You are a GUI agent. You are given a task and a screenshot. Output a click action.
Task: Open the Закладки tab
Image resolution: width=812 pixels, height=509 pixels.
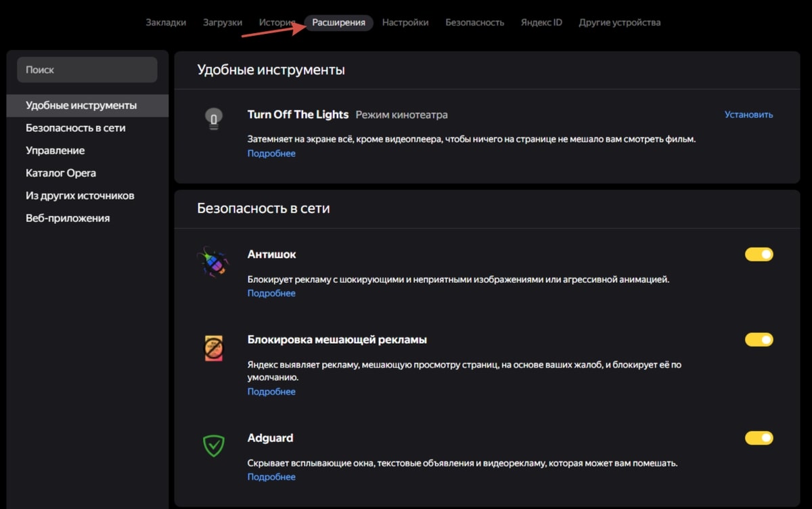[x=166, y=22]
